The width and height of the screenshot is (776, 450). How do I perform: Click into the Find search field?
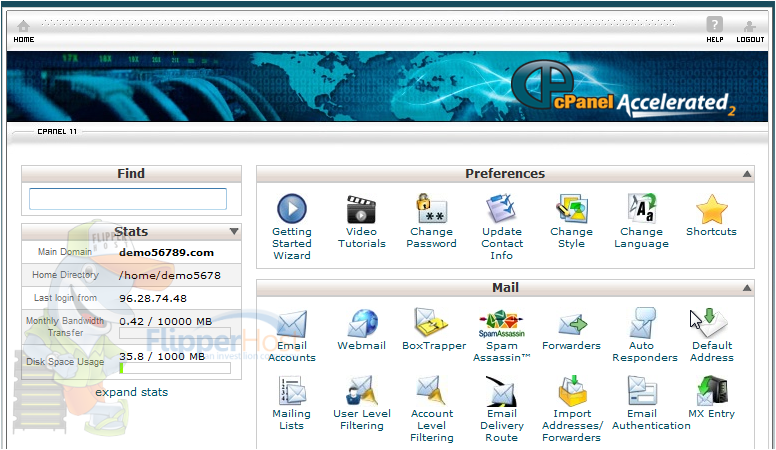(128, 199)
